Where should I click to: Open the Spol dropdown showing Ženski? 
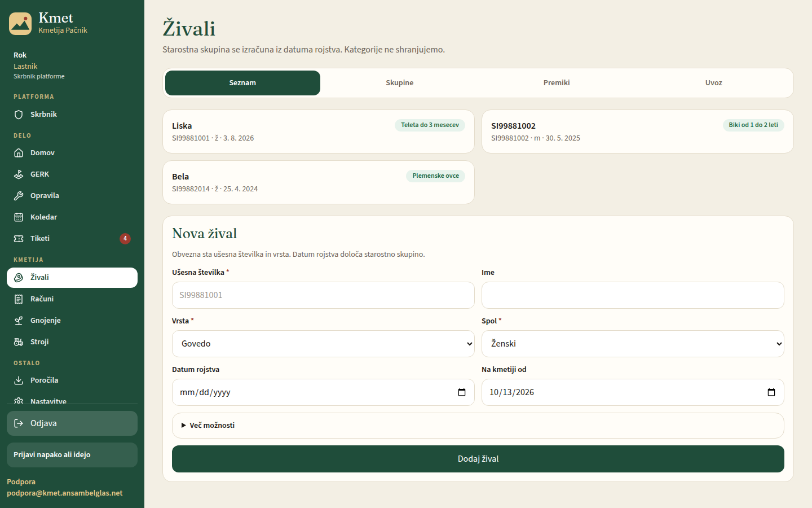point(633,344)
